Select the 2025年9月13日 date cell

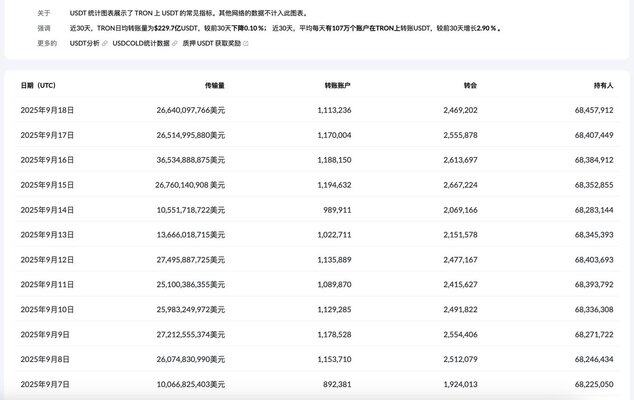coord(47,235)
